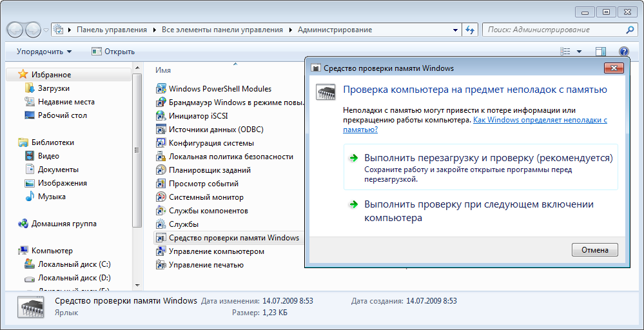Open link Как Windows определяет неполадки с памятью
This screenshot has height=330, width=644.
point(475,125)
